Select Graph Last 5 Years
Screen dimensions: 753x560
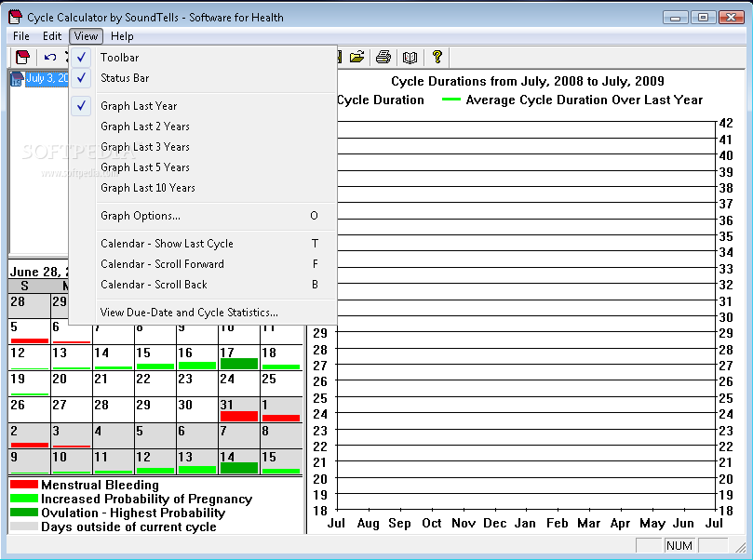203,167
